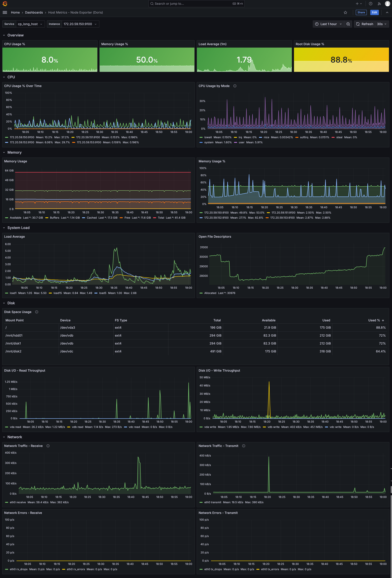Open the Network Errors - Receive panel title
The image size is (392, 578).
[x=23, y=513]
